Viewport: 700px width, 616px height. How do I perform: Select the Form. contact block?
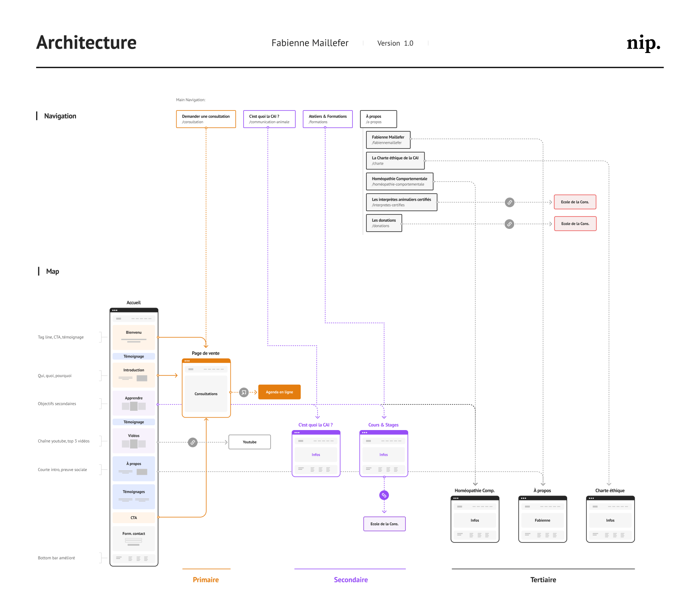coord(134,538)
